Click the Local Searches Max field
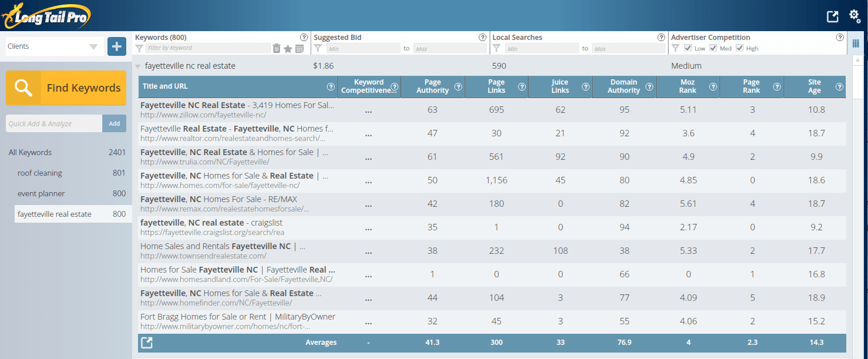 [628, 48]
